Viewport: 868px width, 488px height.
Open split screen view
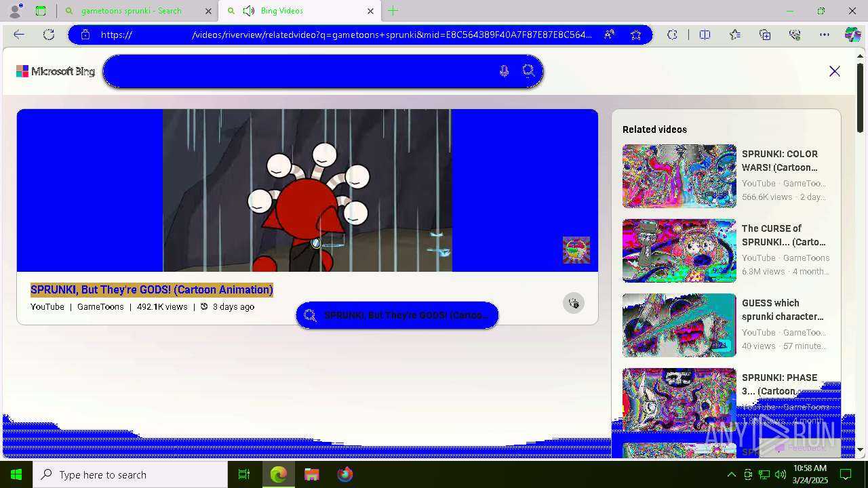click(705, 35)
